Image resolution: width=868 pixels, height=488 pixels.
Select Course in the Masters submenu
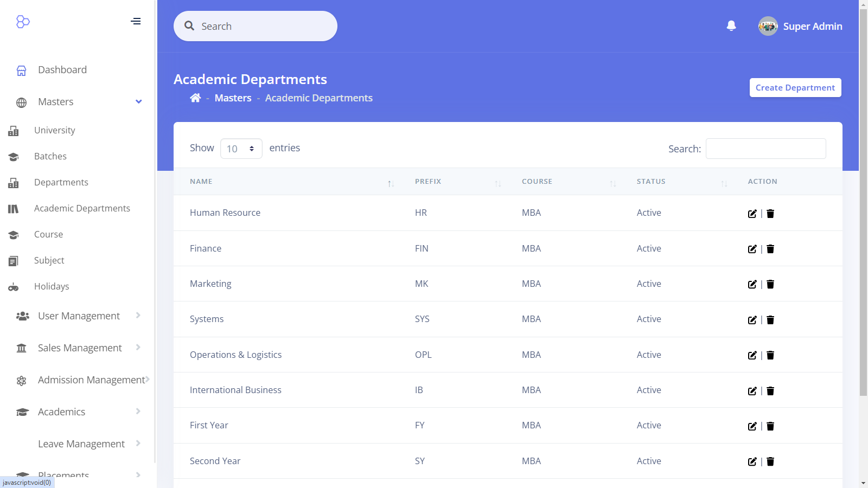tap(48, 234)
